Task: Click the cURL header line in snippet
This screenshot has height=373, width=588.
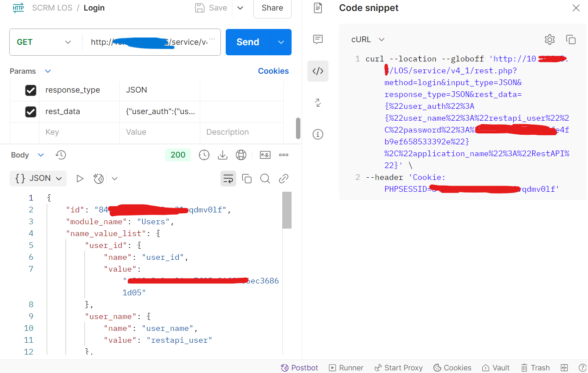Action: [x=463, y=183]
